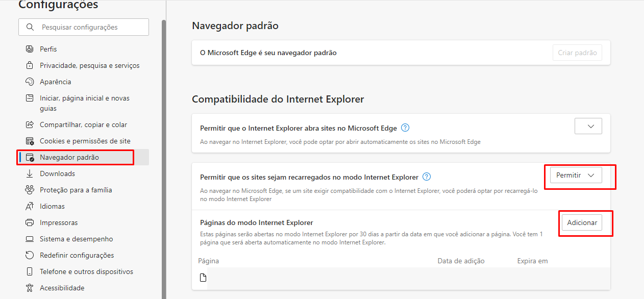
Task: Click the Pesquisar configurações search field
Action: tap(84, 27)
